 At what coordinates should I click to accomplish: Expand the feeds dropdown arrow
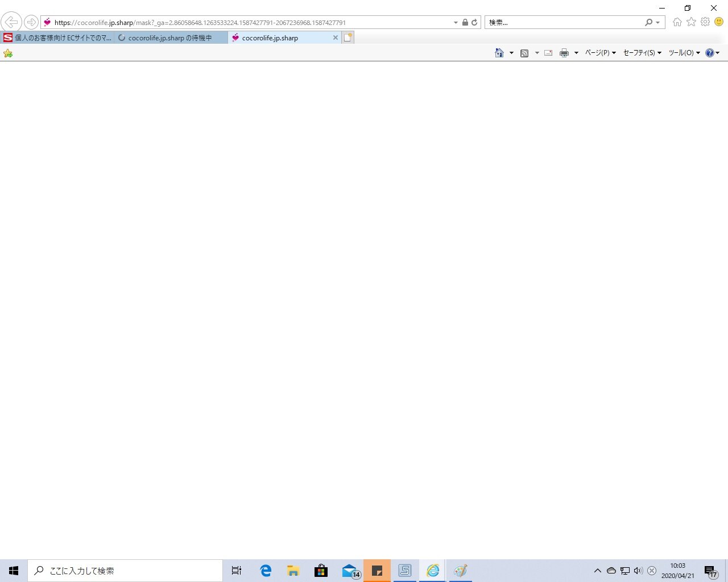pyautogui.click(x=537, y=53)
